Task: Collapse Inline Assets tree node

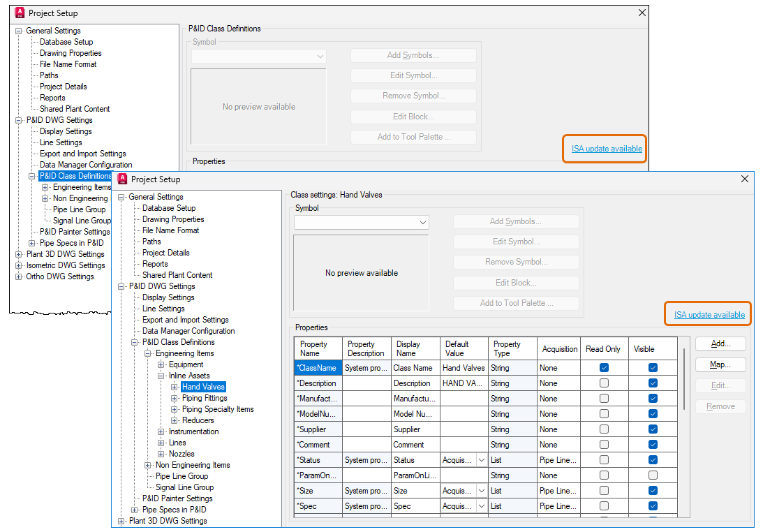Action: (x=161, y=376)
